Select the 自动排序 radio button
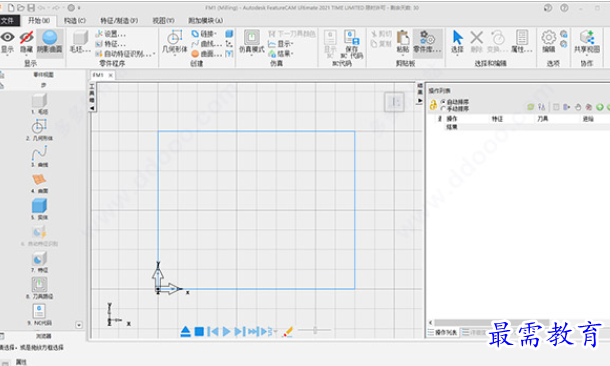610x366 pixels. 443,102
